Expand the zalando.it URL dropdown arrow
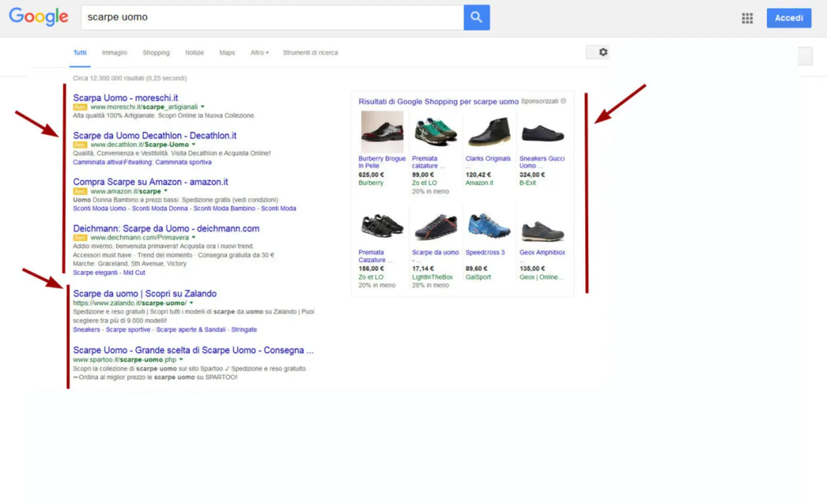This screenshot has height=504, width=827. [191, 303]
